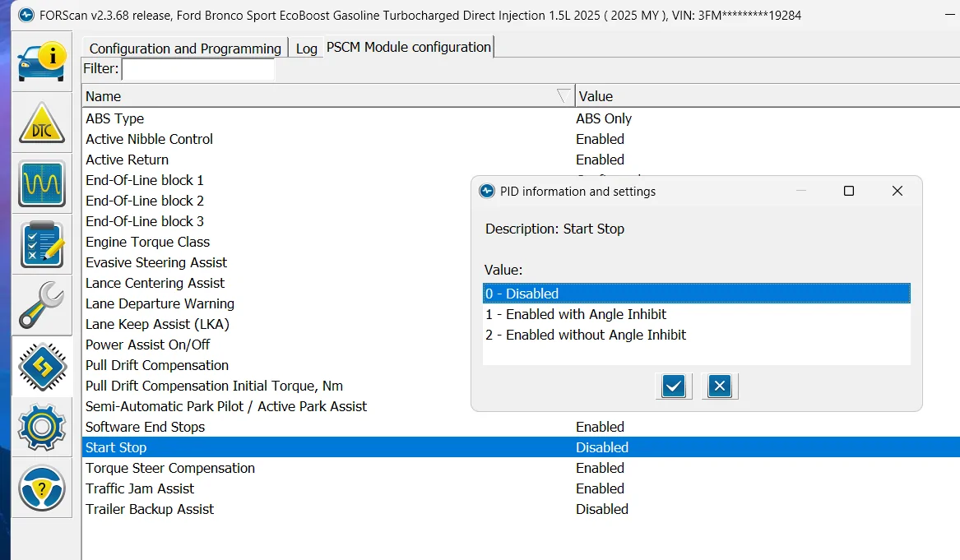
Task: Open the vehicle information panel
Action: [x=41, y=60]
